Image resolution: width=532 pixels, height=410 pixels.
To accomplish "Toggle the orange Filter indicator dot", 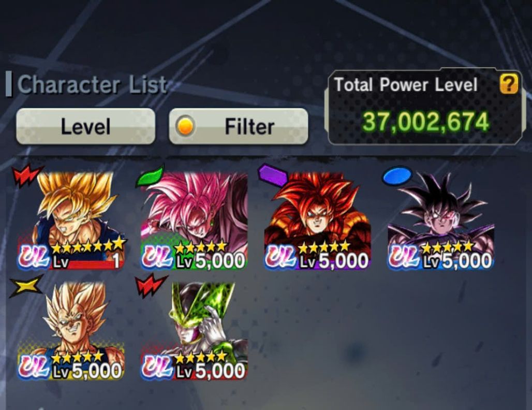I will 185,126.
